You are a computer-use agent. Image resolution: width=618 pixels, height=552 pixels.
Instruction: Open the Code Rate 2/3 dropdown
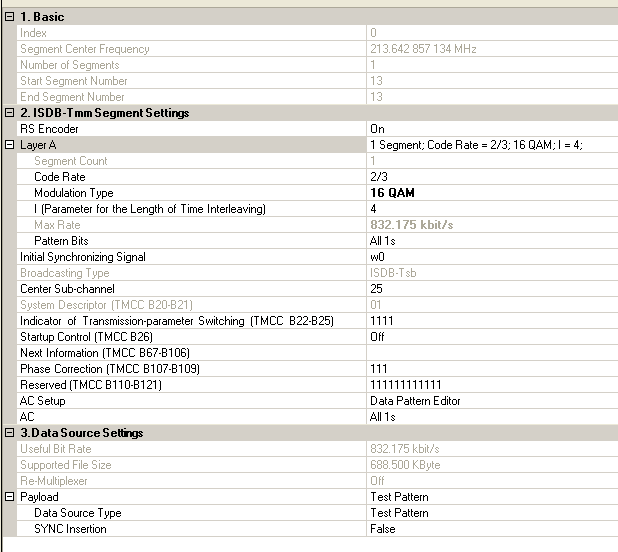[x=490, y=177]
